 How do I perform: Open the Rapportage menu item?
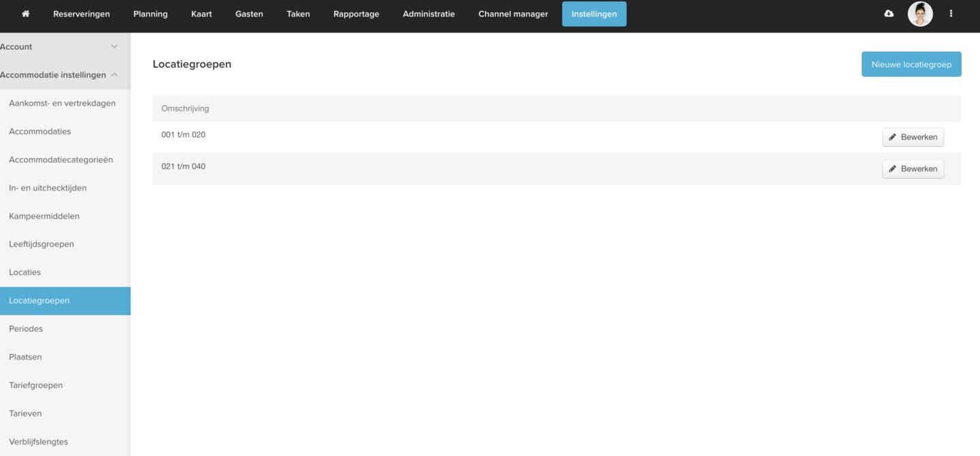tap(356, 14)
